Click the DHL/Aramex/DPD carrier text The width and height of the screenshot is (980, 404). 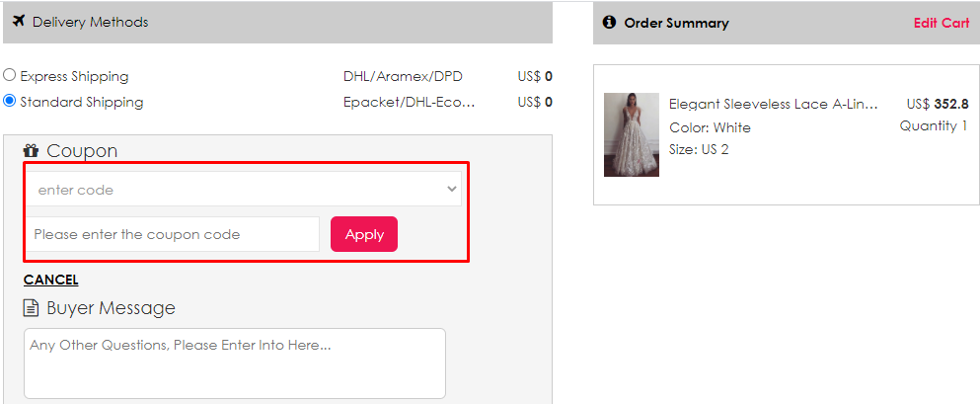[x=403, y=76]
